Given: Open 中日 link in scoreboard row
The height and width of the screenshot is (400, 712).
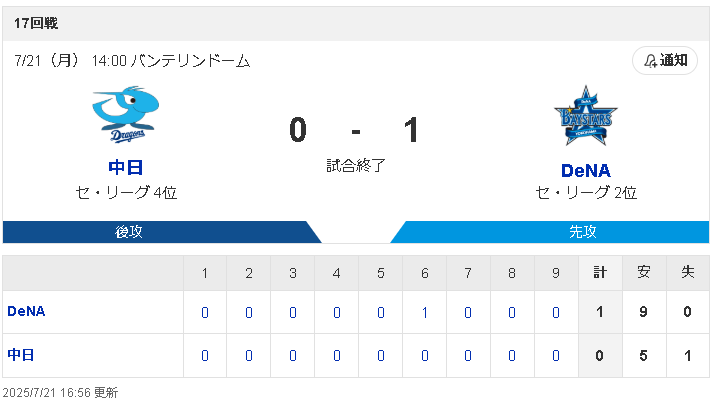Looking at the screenshot, I should coord(21,355).
